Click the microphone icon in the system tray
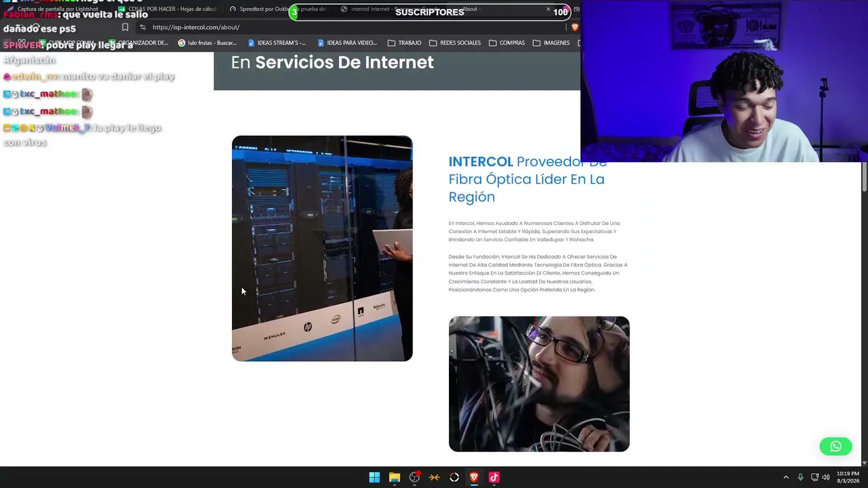The height and width of the screenshot is (488, 868). click(801, 477)
